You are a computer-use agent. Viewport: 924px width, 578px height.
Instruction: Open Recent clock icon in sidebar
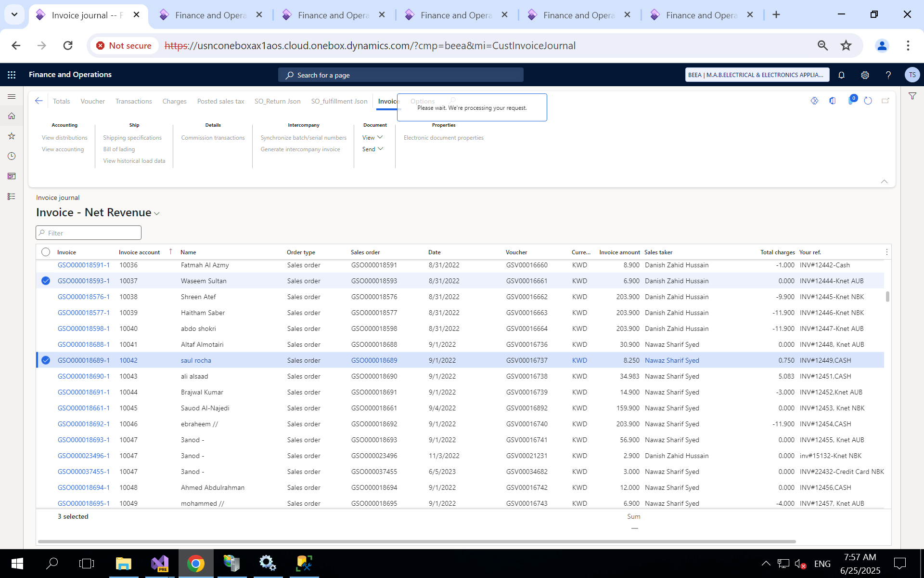coord(12,156)
